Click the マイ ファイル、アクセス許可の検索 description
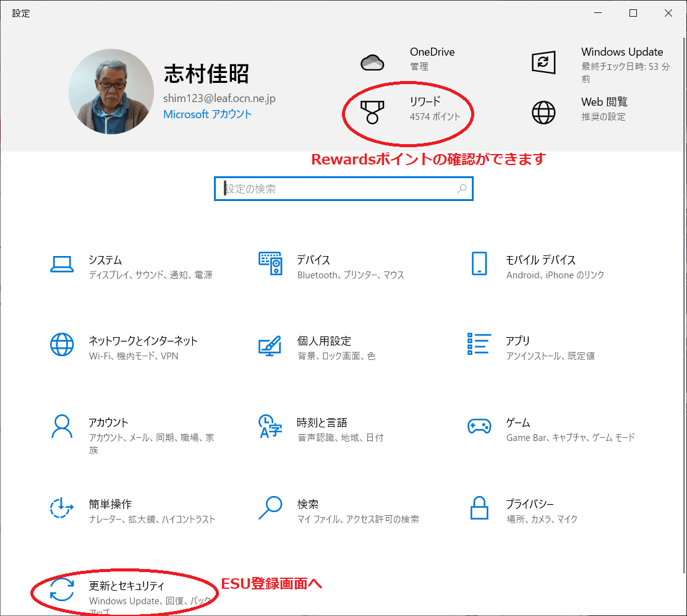 (358, 519)
